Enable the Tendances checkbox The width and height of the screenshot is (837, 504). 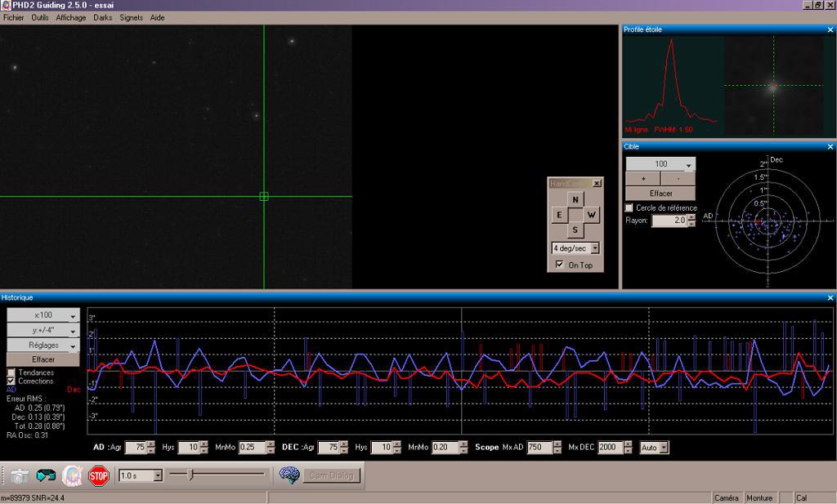pos(11,372)
